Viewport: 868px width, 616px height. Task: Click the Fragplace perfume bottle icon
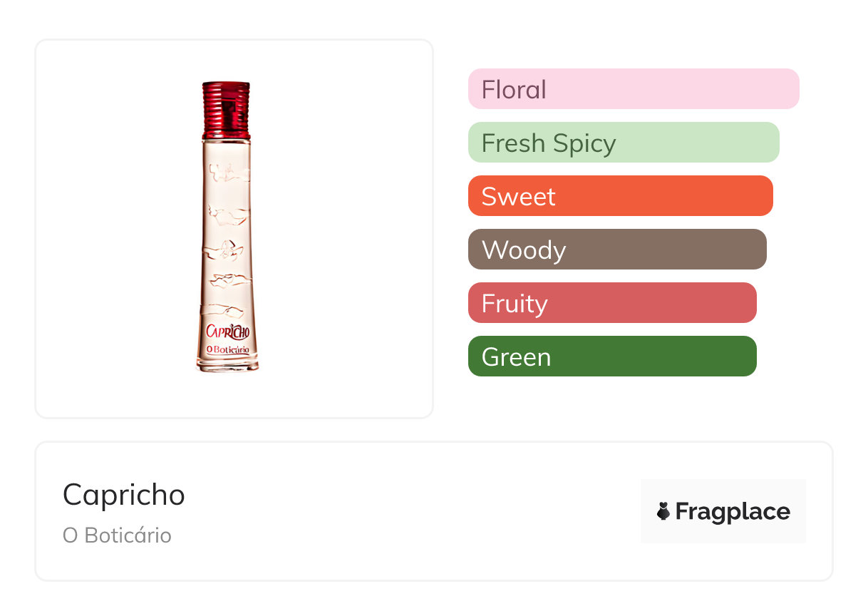[x=663, y=511]
